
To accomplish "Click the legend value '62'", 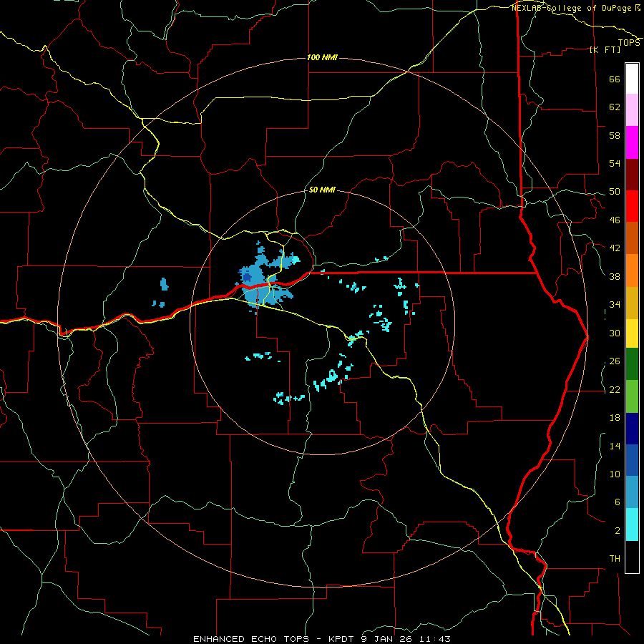I will 615,107.
